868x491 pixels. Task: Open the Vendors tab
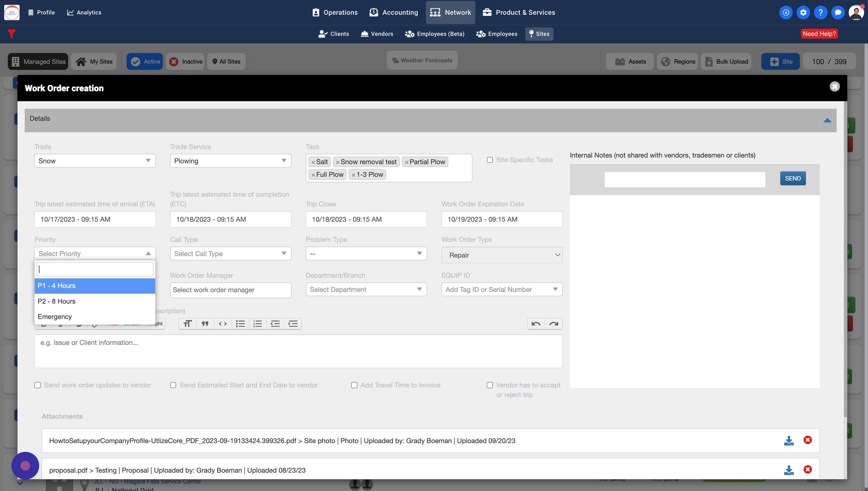tap(377, 34)
